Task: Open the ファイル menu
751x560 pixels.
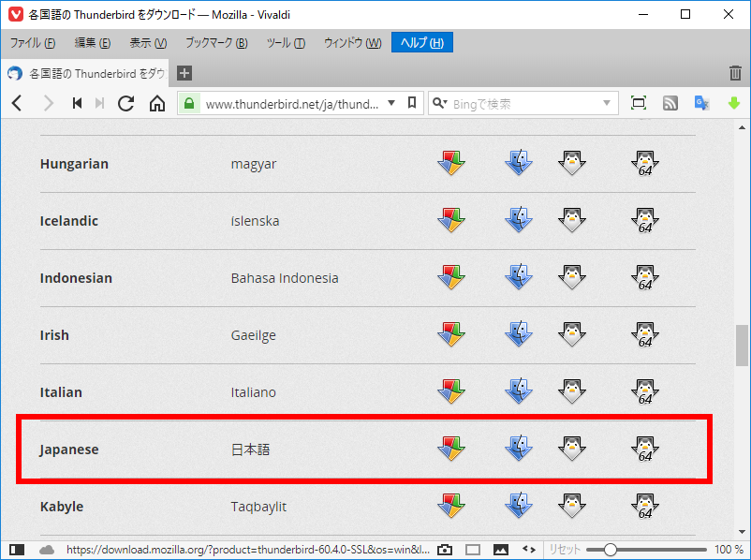Action: 33,43
